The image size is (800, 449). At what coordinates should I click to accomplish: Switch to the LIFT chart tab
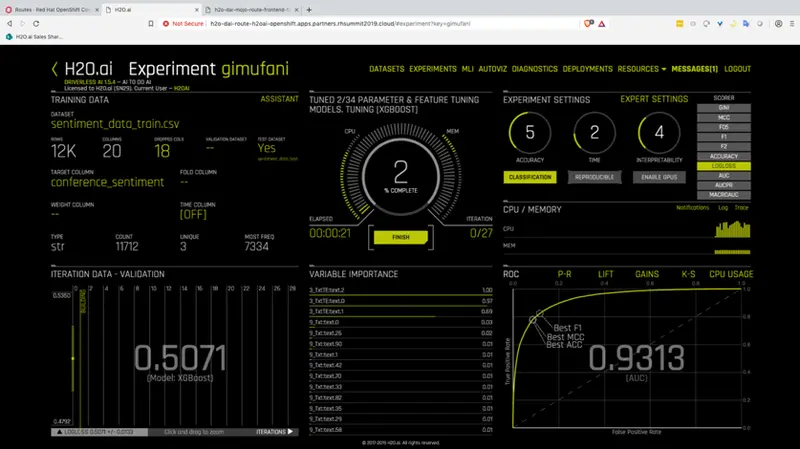coord(606,274)
